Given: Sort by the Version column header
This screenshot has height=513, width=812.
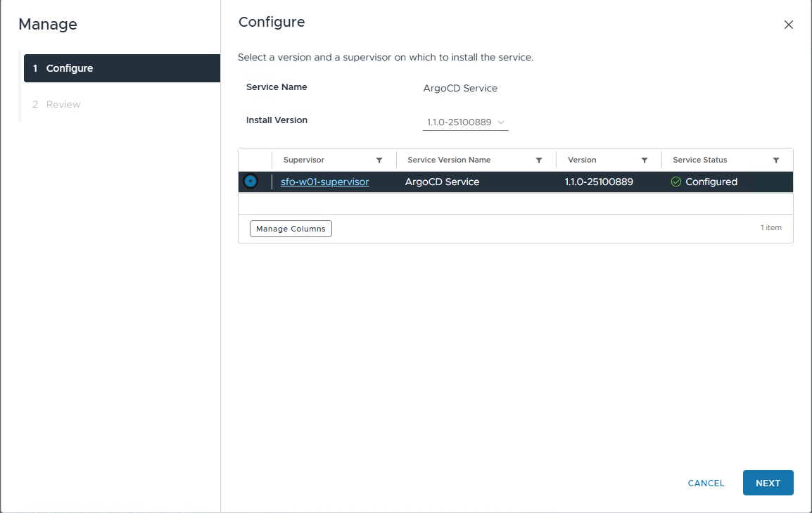Looking at the screenshot, I should pyautogui.click(x=582, y=160).
